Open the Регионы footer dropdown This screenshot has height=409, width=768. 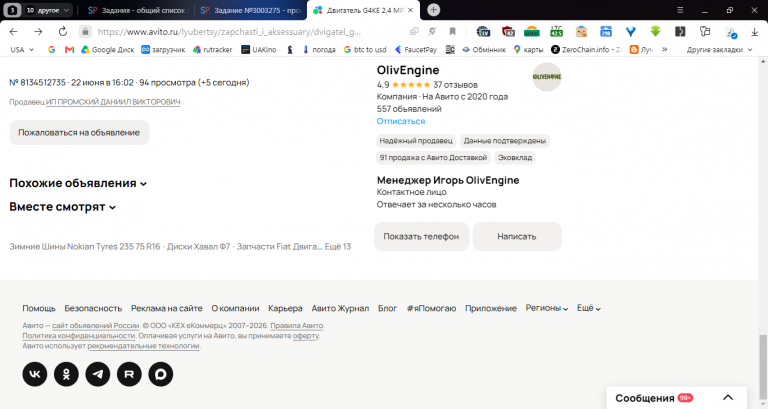coord(547,308)
